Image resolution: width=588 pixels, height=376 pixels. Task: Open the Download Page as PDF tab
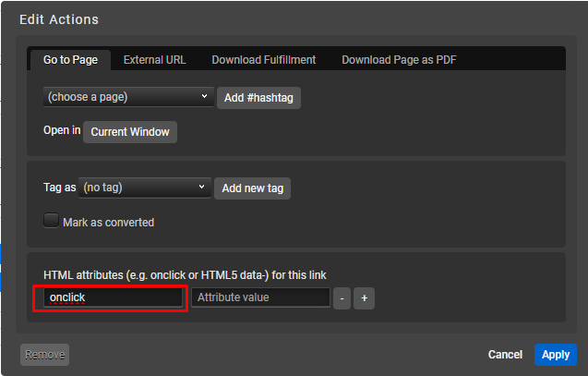click(x=399, y=60)
